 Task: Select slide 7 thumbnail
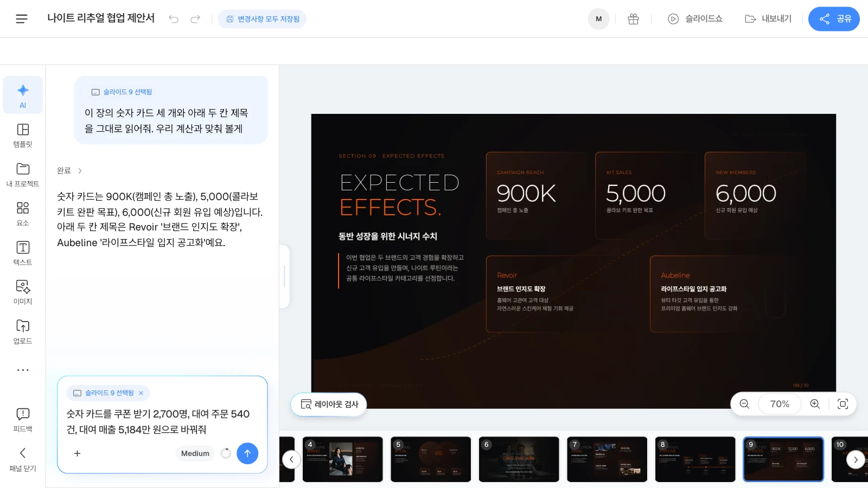[x=607, y=459]
